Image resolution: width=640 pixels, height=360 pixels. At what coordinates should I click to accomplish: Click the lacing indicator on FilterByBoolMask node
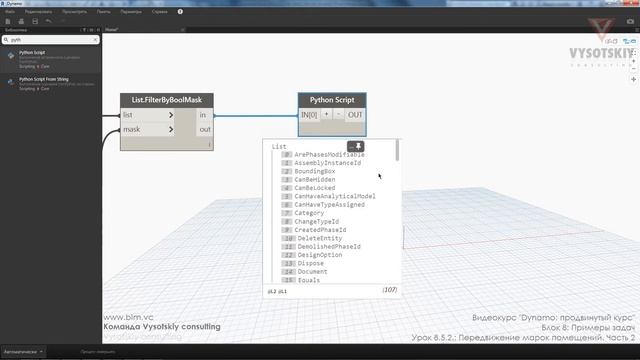pyautogui.click(x=209, y=144)
